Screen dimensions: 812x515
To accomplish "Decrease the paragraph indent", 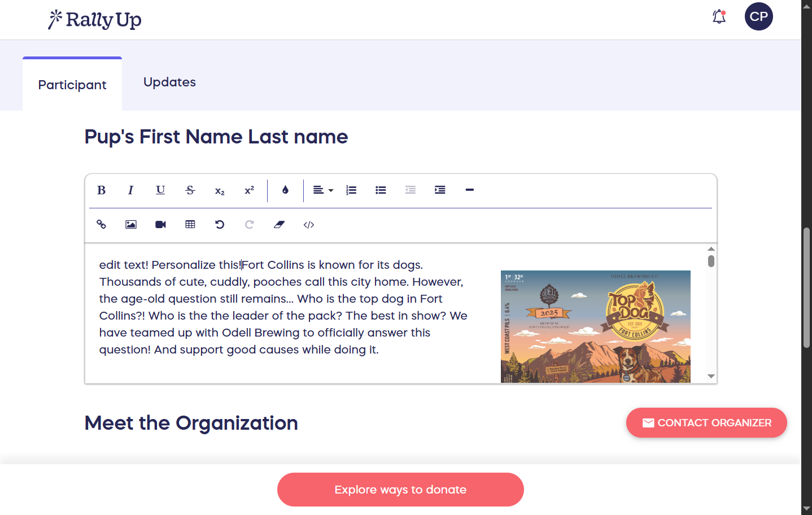I will click(x=411, y=190).
